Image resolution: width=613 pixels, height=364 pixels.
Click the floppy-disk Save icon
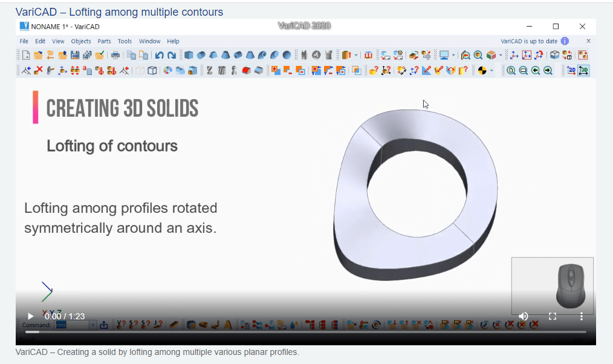pos(75,55)
